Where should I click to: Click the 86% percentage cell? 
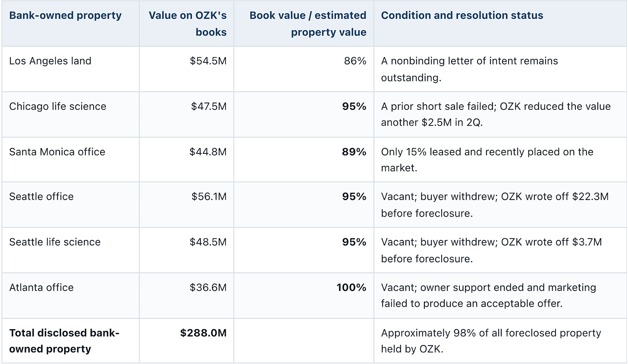click(355, 61)
